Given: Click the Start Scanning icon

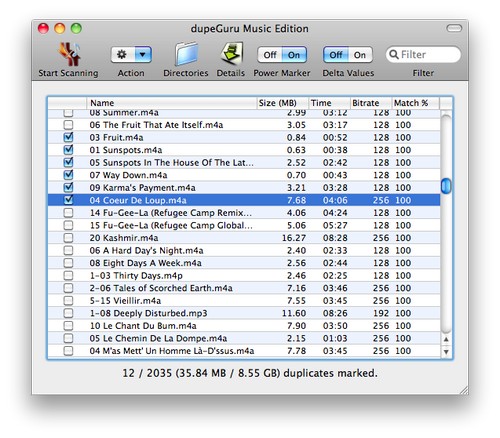Looking at the screenshot, I should point(69,54).
